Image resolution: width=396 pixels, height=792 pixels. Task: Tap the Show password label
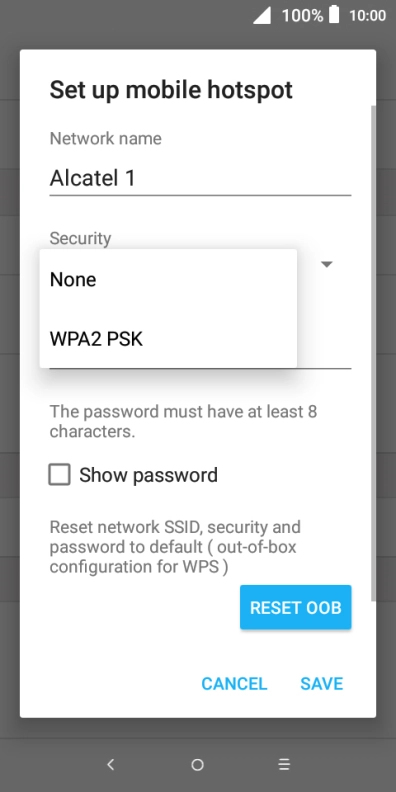coord(148,475)
